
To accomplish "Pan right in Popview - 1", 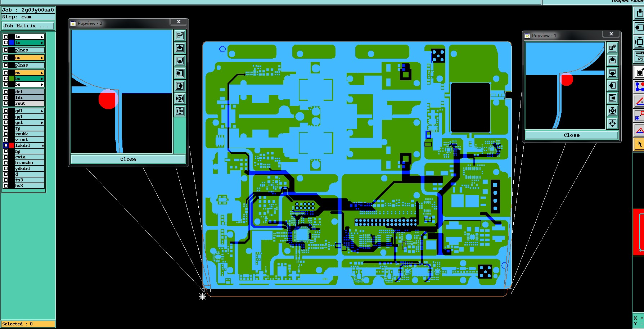I will (612, 98).
